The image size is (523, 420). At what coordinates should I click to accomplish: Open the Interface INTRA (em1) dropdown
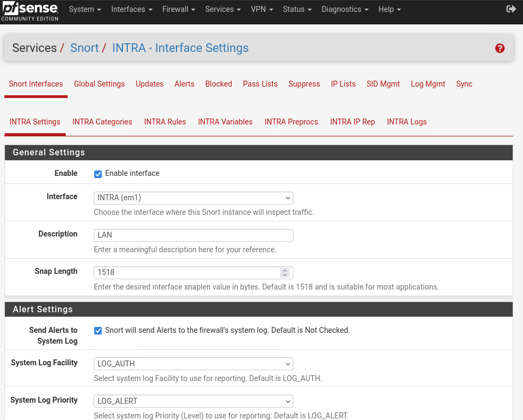[193, 198]
